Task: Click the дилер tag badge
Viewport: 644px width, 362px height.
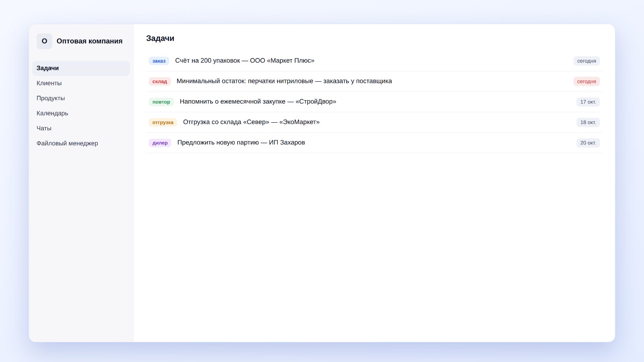Action: tap(160, 143)
